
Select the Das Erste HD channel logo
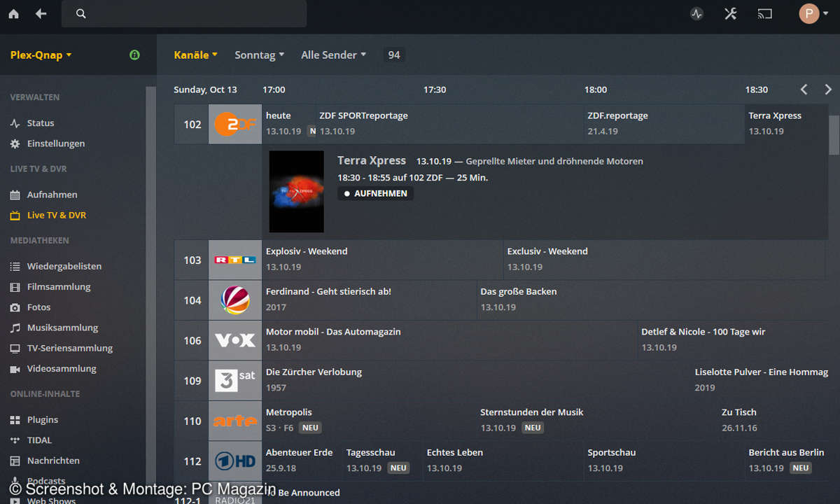coord(234,461)
